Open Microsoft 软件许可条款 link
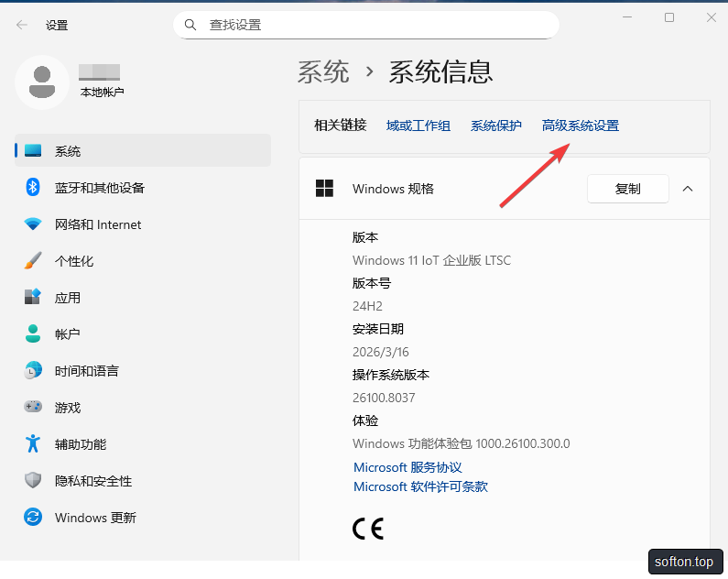This screenshot has height=579, width=728. click(420, 486)
